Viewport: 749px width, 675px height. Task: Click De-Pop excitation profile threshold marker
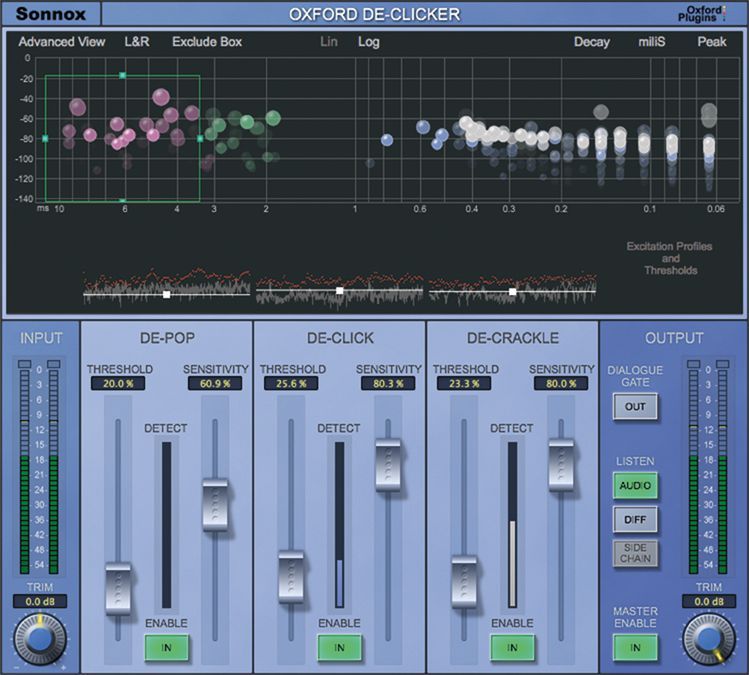click(167, 294)
